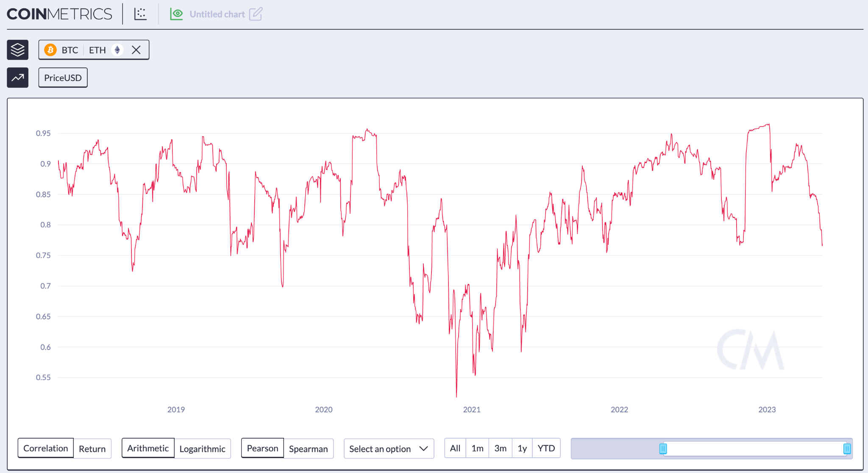Click the All time range button
Screen dimensions: 868x473
click(455, 448)
